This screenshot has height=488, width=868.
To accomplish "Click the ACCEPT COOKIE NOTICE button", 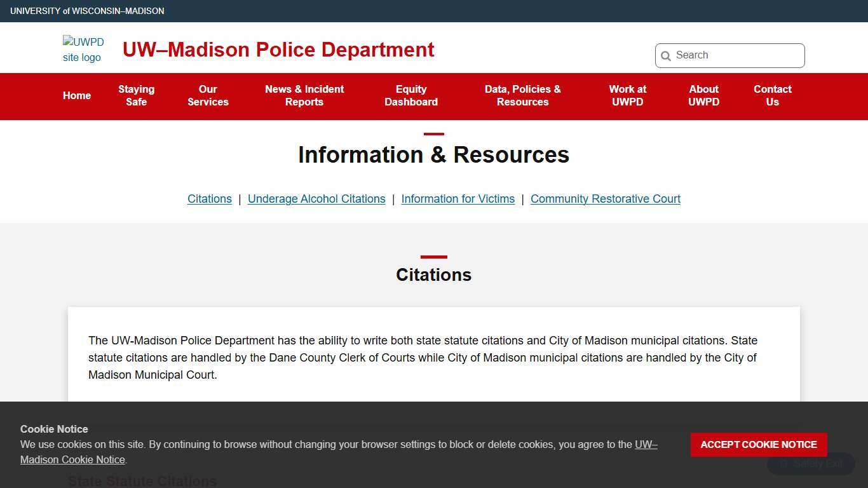I will click(x=758, y=445).
